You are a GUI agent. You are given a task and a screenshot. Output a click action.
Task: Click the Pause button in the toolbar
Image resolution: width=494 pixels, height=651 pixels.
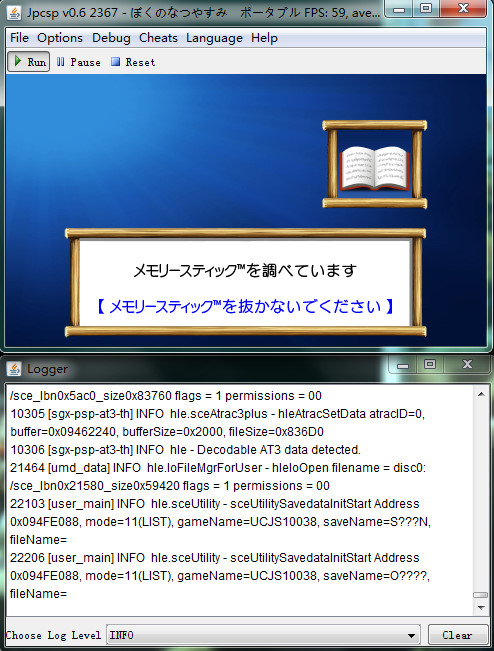click(x=78, y=62)
